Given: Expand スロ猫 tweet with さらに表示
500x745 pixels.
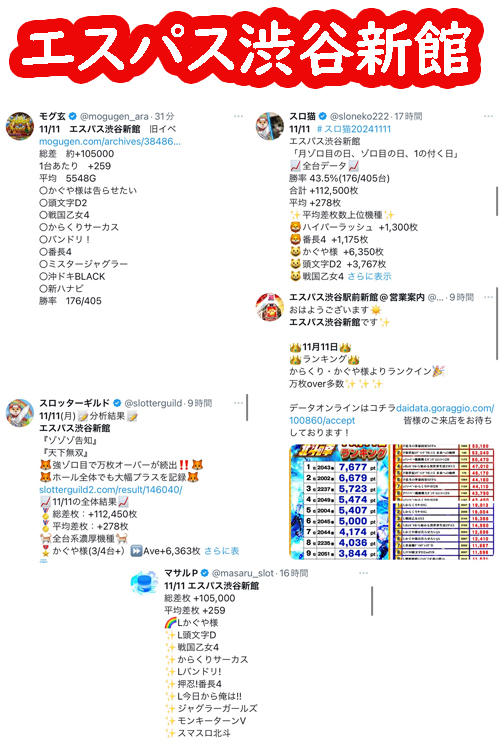Looking at the screenshot, I should pyautogui.click(x=369, y=276).
